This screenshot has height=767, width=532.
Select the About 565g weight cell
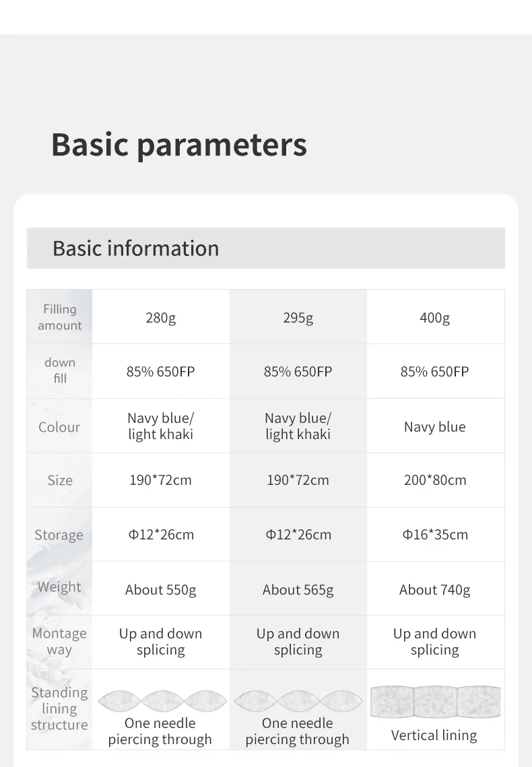298,589
